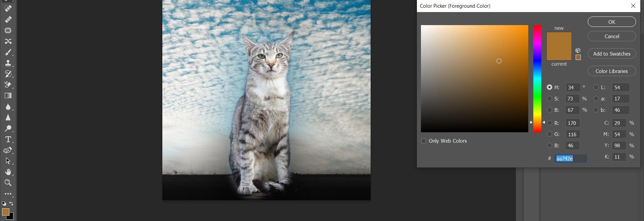Click the H value field showing 34
Viewport: 644px width, 221px height.
(x=573, y=87)
